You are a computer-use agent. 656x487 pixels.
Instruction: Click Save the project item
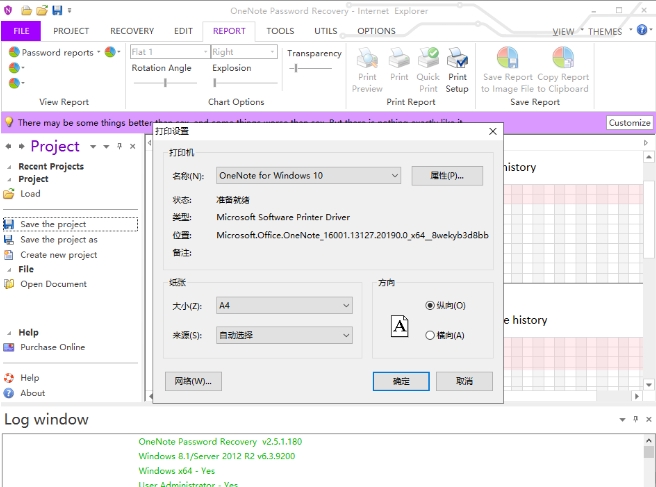[x=70, y=224]
